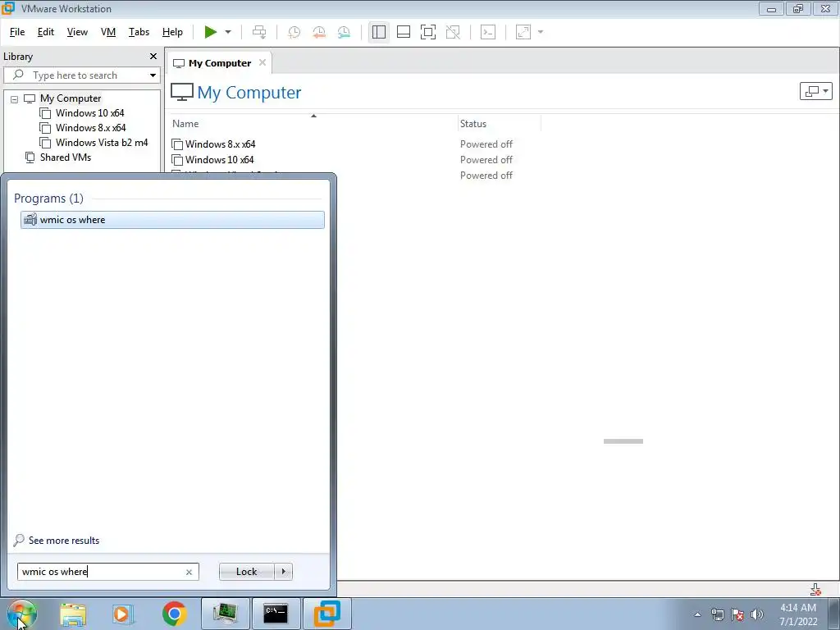The height and width of the screenshot is (630, 840).
Task: Open File Explorer from taskbar
Action: point(73,614)
